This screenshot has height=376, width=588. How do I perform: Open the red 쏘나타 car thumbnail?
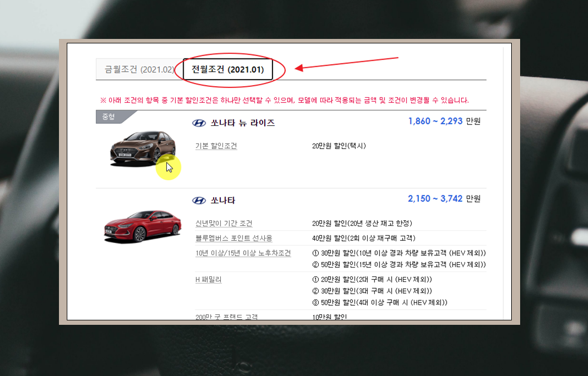click(142, 226)
